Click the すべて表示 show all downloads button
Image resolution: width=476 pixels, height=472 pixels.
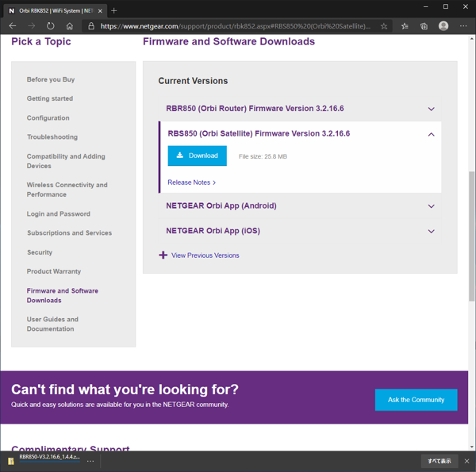(439, 461)
